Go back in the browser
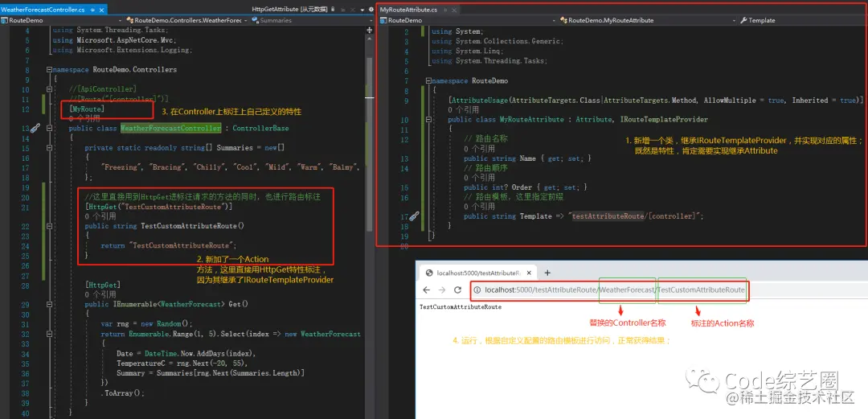 [x=426, y=290]
